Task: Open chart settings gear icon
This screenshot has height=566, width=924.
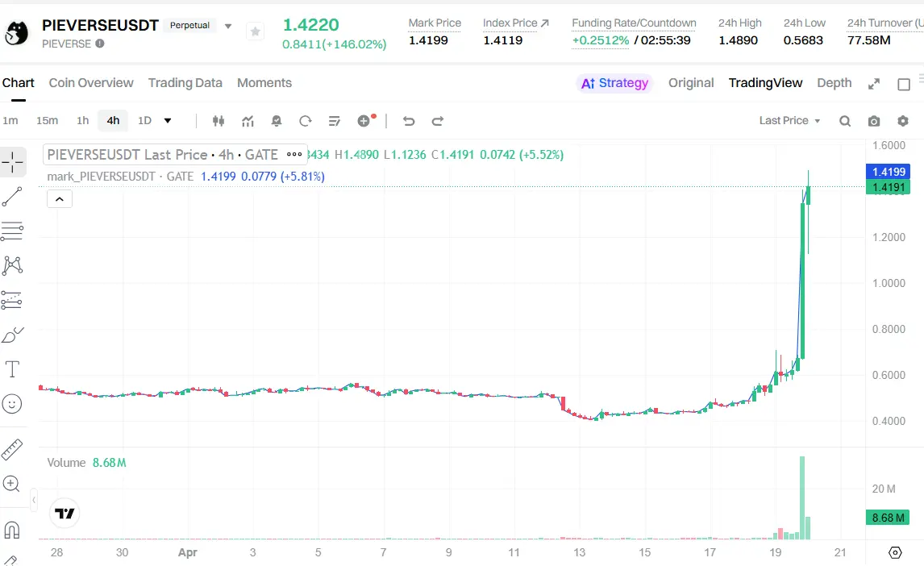Action: pyautogui.click(x=903, y=121)
